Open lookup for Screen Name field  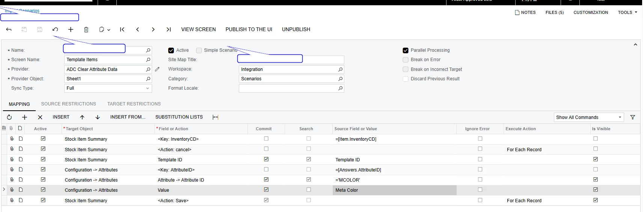pos(148,60)
